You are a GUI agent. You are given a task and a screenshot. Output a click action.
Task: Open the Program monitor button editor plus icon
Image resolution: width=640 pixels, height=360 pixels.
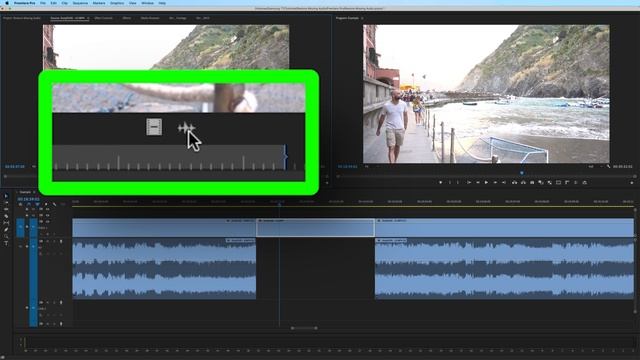coord(632,182)
